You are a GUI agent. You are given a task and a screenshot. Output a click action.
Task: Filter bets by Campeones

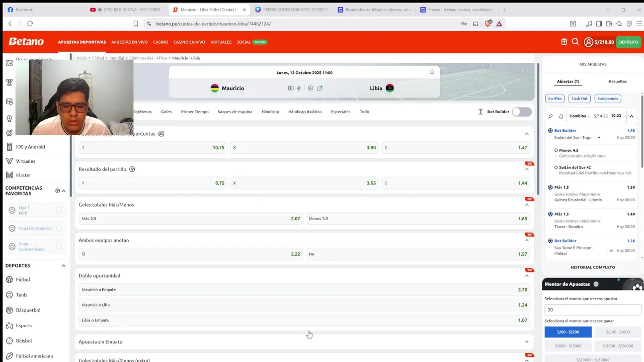pos(608,99)
